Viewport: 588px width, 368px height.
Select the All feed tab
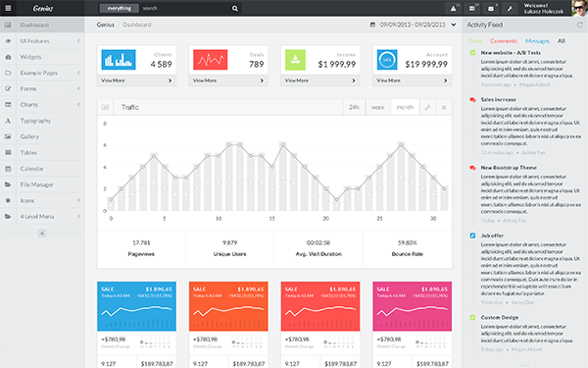tap(561, 41)
